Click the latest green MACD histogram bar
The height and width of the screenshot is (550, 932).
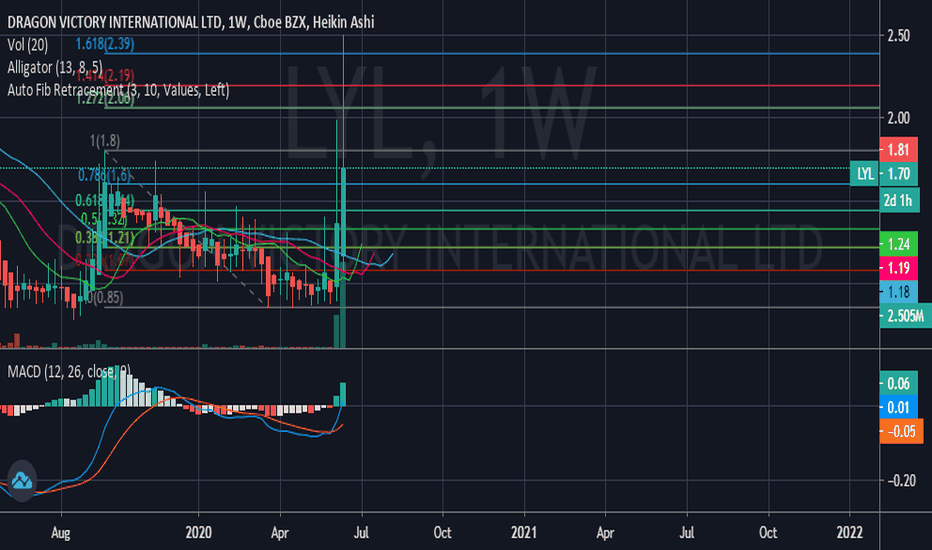[x=343, y=394]
